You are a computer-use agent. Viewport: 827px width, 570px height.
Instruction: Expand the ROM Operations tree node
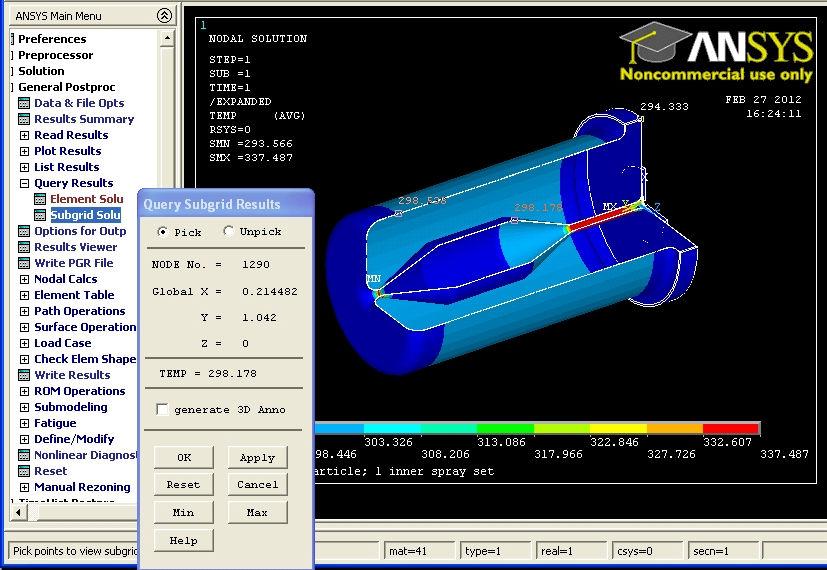pyautogui.click(x=24, y=391)
